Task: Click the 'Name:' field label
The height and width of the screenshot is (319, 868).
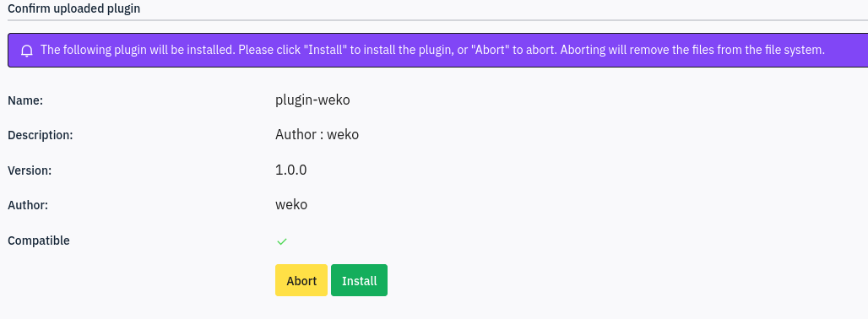Action: click(x=25, y=100)
